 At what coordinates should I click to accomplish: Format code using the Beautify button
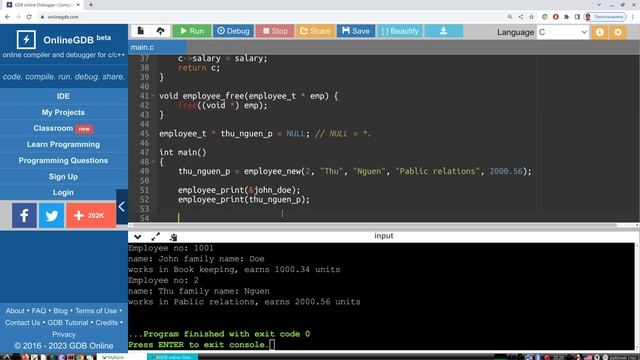[x=400, y=31]
